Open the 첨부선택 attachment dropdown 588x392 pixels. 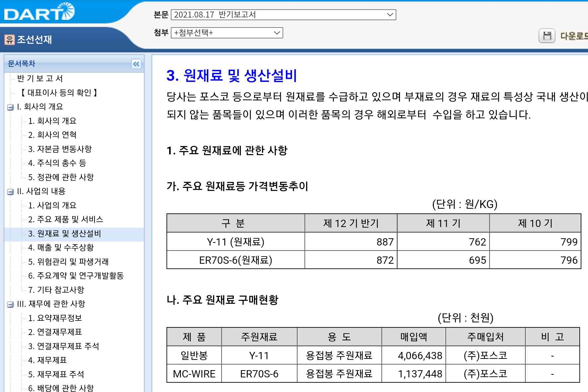coord(227,33)
